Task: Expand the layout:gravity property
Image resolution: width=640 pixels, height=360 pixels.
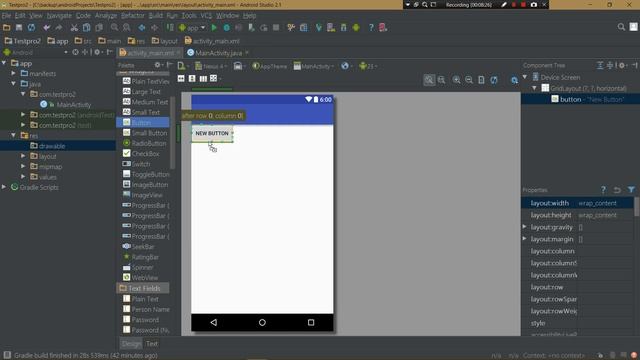Action: pos(525,227)
